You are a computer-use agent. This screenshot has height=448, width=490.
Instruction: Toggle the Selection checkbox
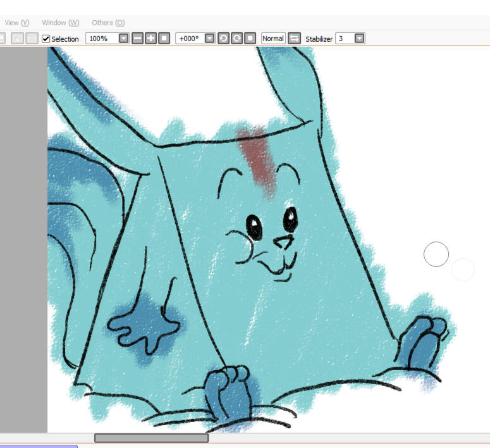[x=46, y=39]
